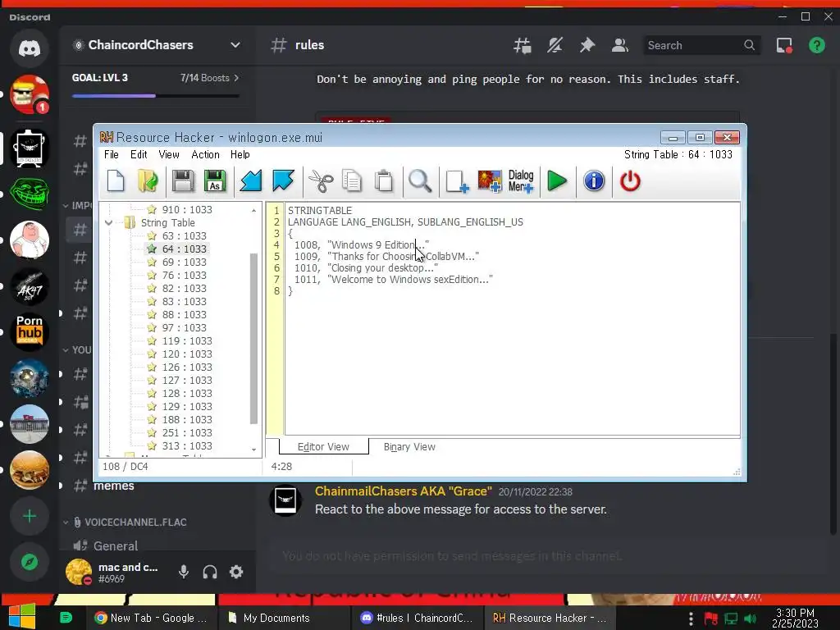Copy with the two-pages icon
This screenshot has width=840, height=630.
pyautogui.click(x=352, y=181)
